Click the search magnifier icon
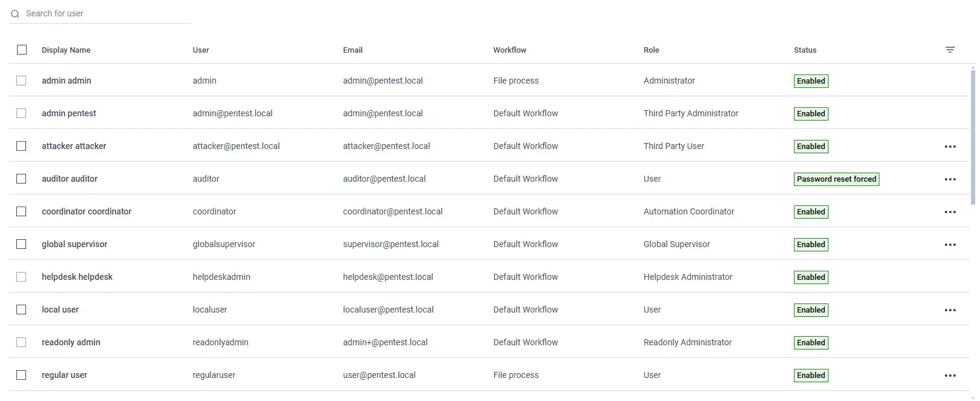980x401 pixels. pos(15,14)
